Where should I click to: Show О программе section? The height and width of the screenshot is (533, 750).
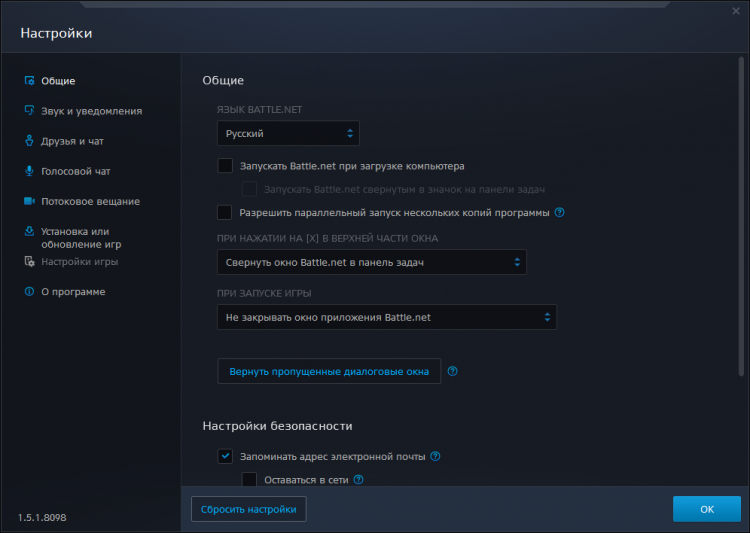pyautogui.click(x=73, y=292)
